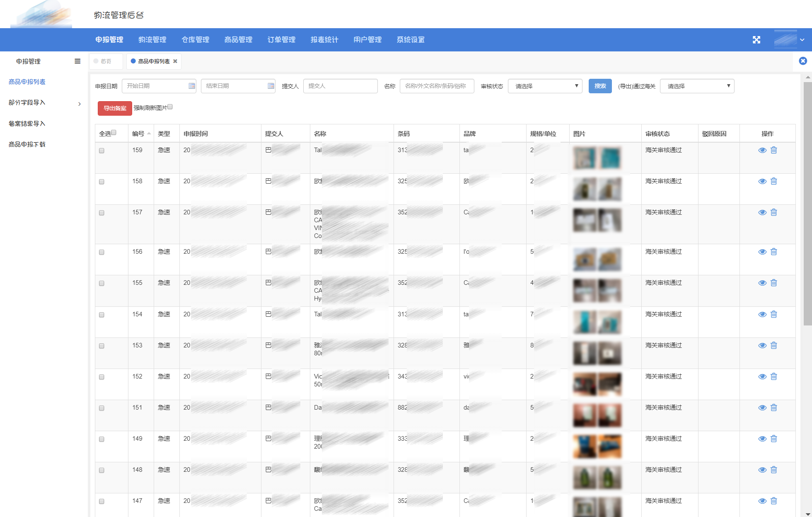Close all tabs with blue X icon
The width and height of the screenshot is (812, 517).
click(x=802, y=61)
